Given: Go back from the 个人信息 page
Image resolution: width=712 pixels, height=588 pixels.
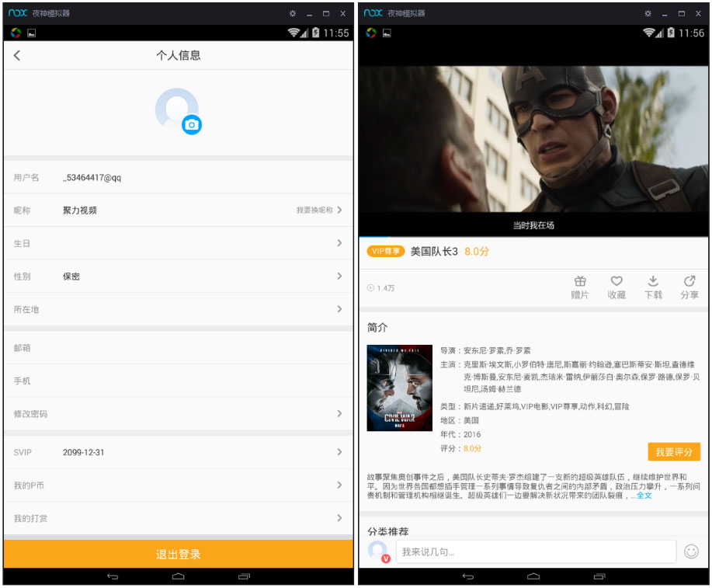Looking at the screenshot, I should 17,55.
